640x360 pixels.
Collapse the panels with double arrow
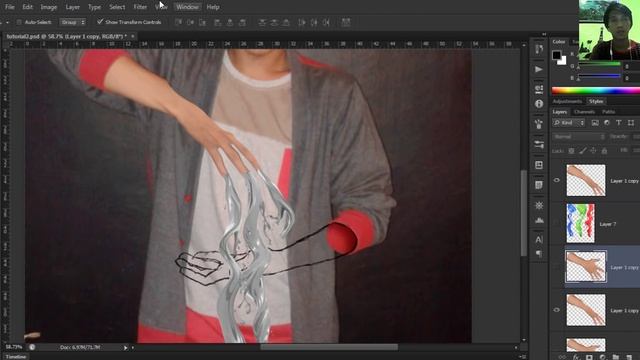coord(544,35)
